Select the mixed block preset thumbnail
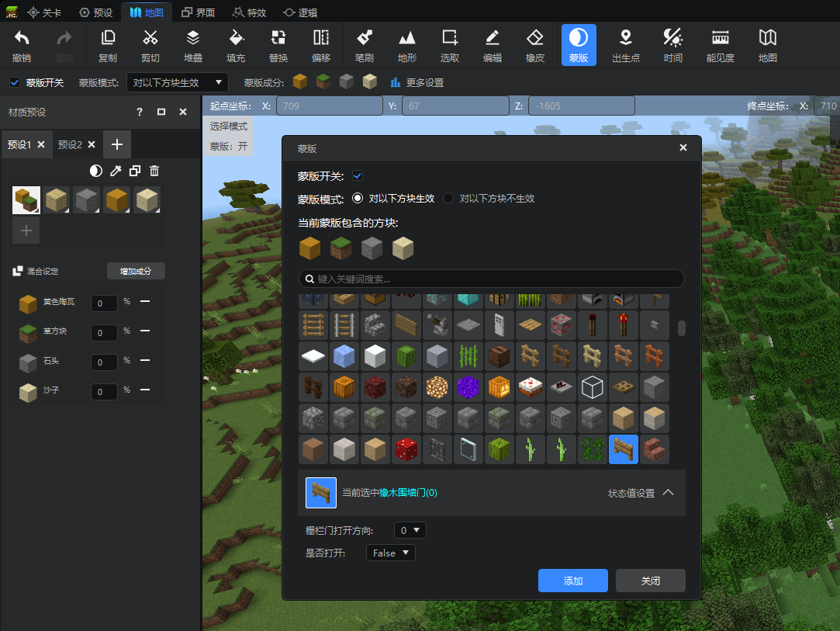Image resolution: width=840 pixels, height=631 pixels. 26,200
